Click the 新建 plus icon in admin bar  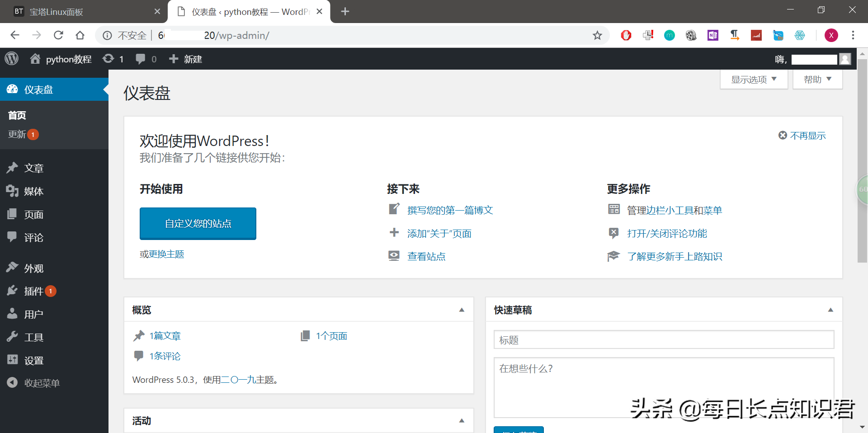[173, 59]
